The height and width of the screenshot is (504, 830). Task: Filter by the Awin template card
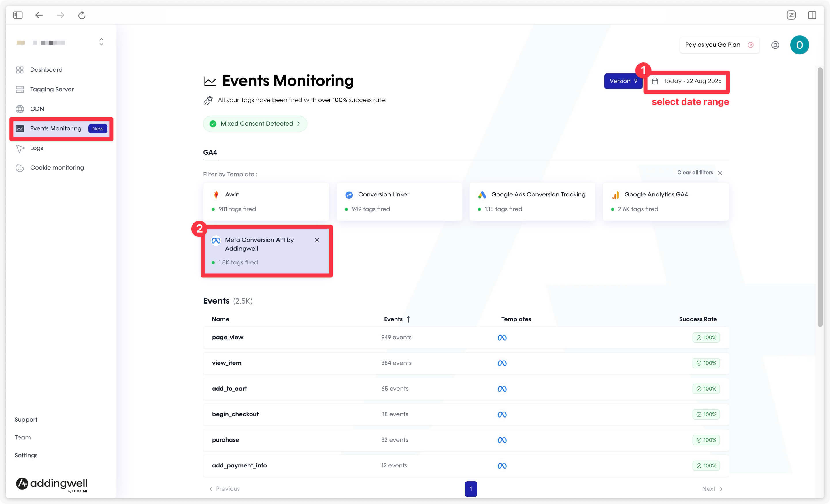click(x=266, y=202)
